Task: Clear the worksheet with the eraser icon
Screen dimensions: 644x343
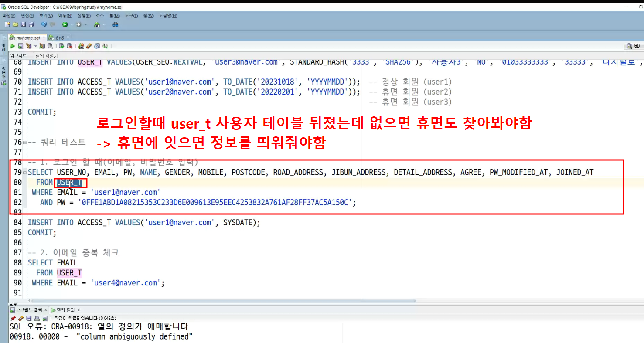Action: click(89, 46)
